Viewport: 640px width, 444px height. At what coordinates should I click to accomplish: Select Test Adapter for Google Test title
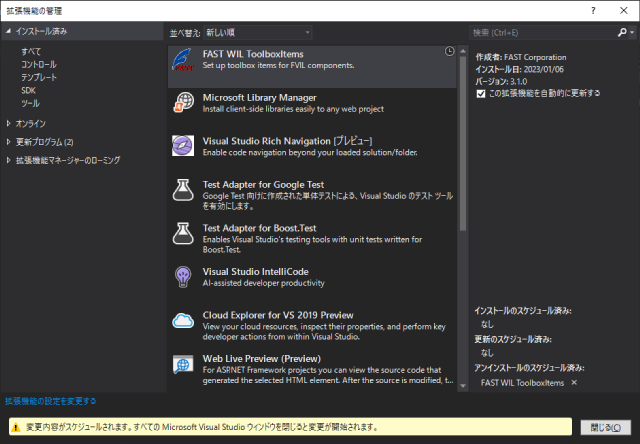263,184
